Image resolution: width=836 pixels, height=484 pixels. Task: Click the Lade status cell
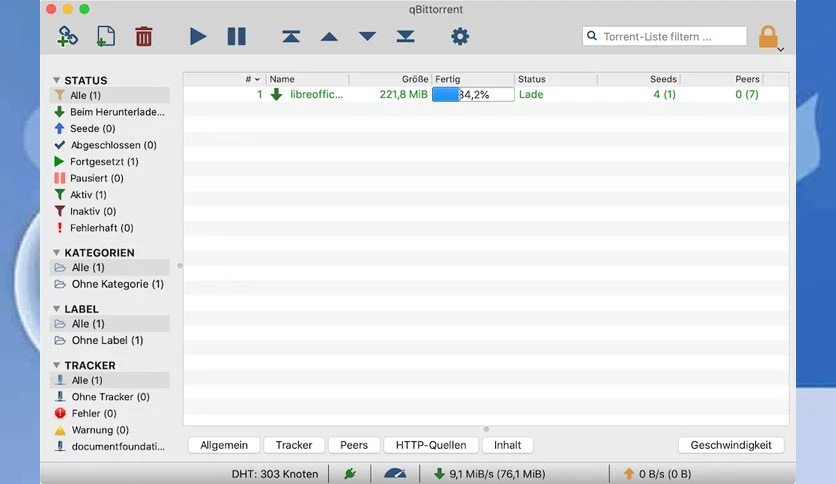(x=531, y=94)
